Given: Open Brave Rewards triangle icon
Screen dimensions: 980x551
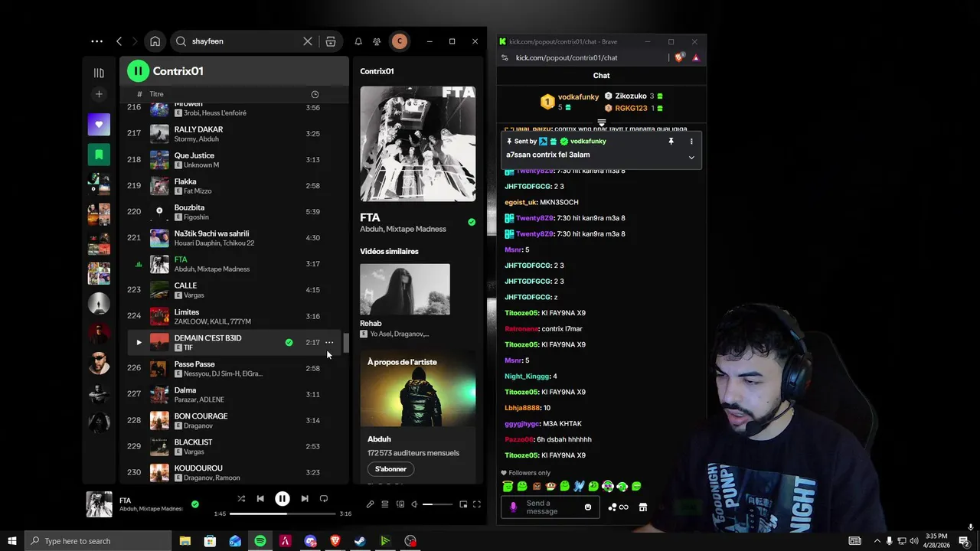Looking at the screenshot, I should point(695,57).
